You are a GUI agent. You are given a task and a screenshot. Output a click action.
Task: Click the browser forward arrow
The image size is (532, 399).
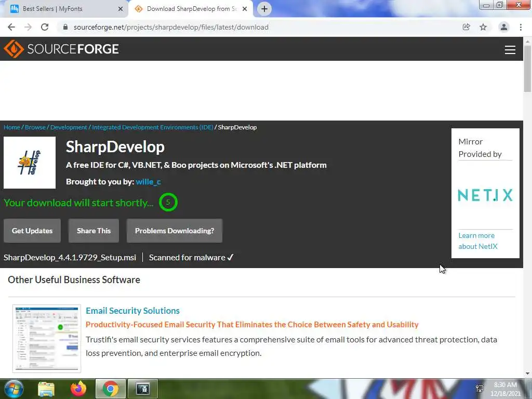point(28,27)
